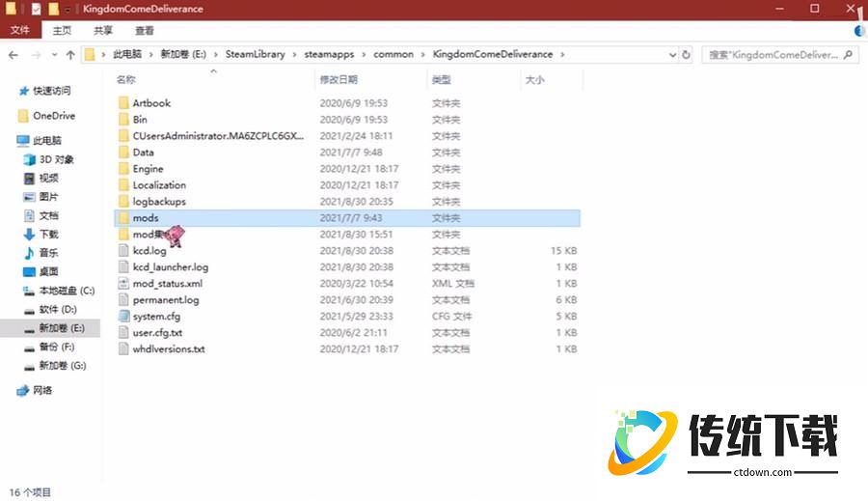This screenshot has width=868, height=501.
Task: Open the Artbook folder
Action: tap(151, 103)
